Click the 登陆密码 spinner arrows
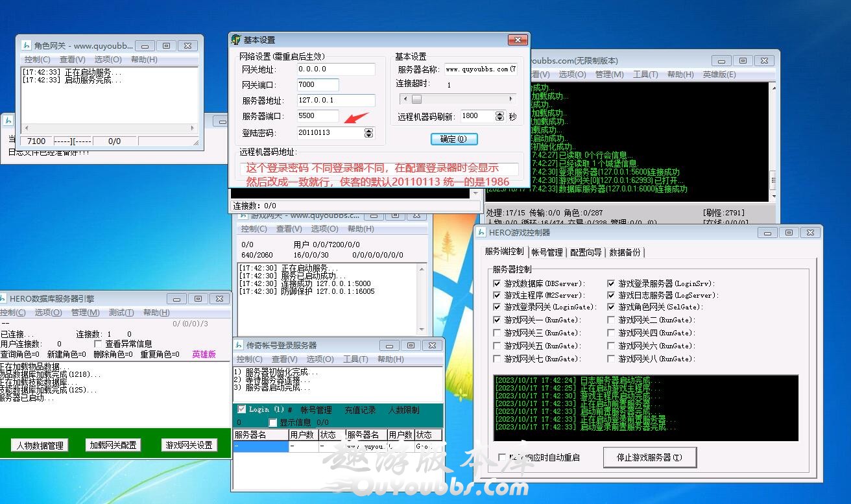The image size is (851, 504). click(x=369, y=133)
